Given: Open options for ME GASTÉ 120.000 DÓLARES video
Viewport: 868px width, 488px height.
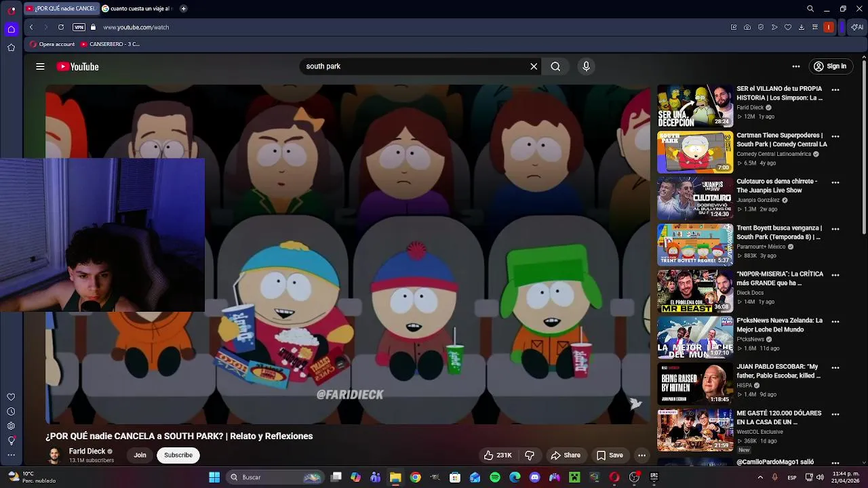Looking at the screenshot, I should [x=835, y=414].
